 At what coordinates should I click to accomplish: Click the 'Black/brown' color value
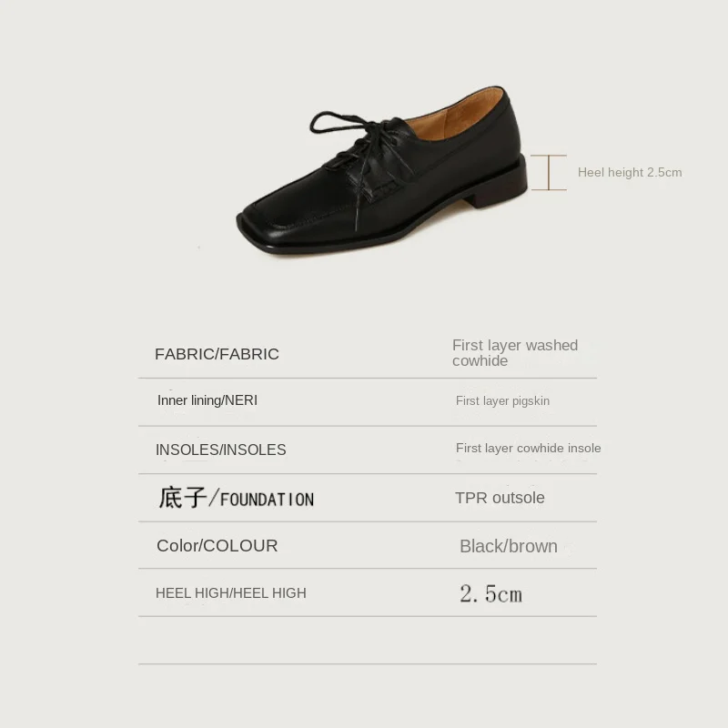[509, 547]
